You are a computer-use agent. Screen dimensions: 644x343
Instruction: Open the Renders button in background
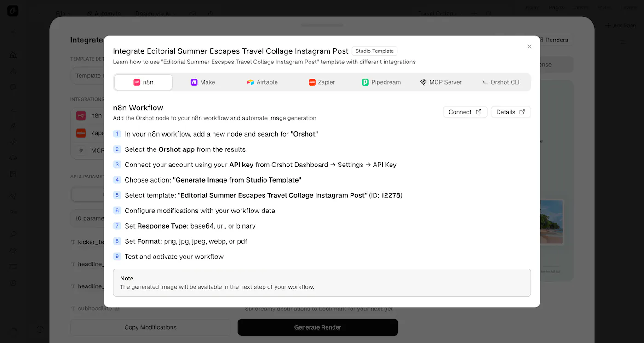[x=556, y=40]
